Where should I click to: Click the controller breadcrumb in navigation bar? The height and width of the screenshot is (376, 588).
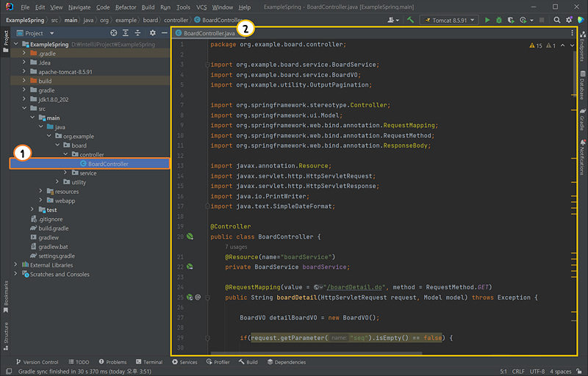(x=176, y=20)
